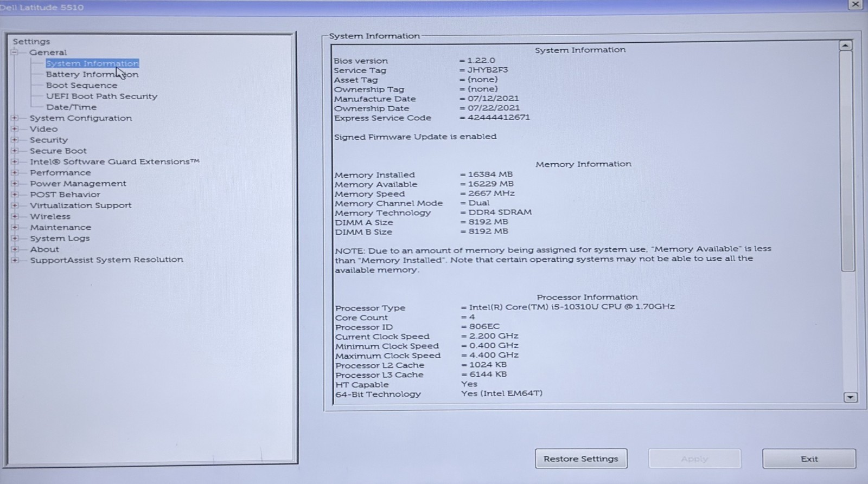The height and width of the screenshot is (484, 868).
Task: Click the vertical scrollbar thumb
Action: (847, 161)
